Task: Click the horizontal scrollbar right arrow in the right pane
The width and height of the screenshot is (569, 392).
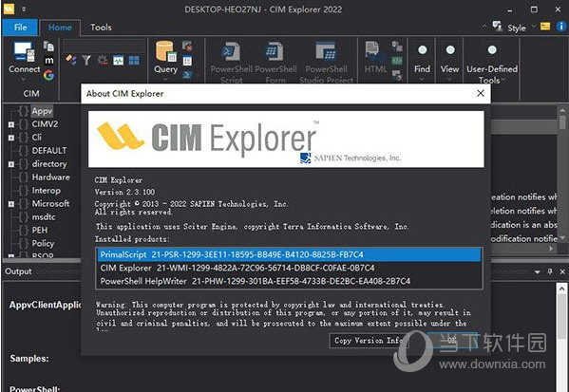Action: [x=551, y=249]
